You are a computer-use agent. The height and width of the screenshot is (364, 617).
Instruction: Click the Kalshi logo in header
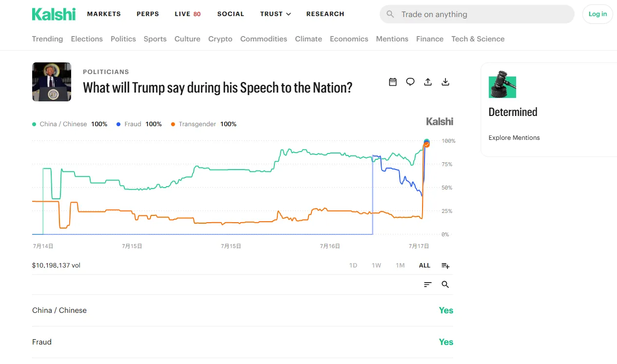54,14
